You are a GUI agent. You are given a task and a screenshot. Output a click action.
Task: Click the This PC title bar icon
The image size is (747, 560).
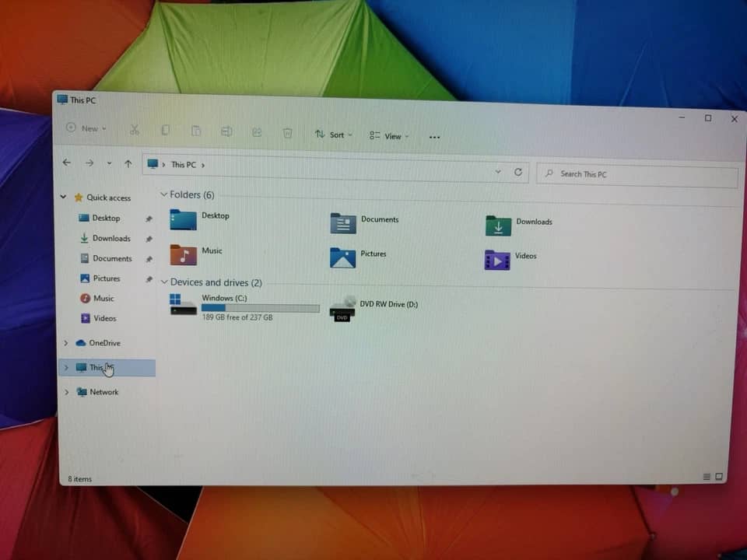click(62, 99)
